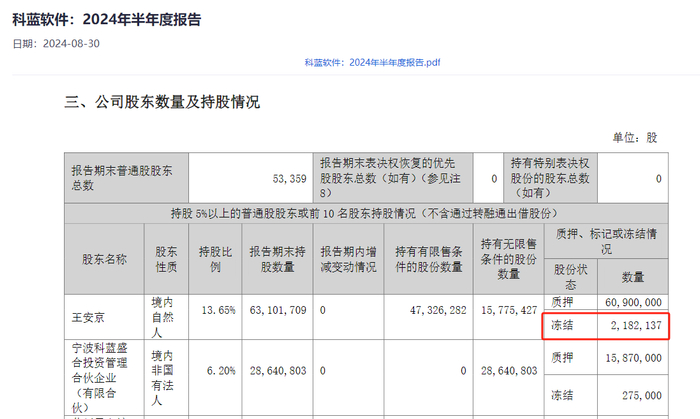
Task: Click row header 持股5%以上的普通股股东或前10名股东持股情况
Action: [x=366, y=214]
